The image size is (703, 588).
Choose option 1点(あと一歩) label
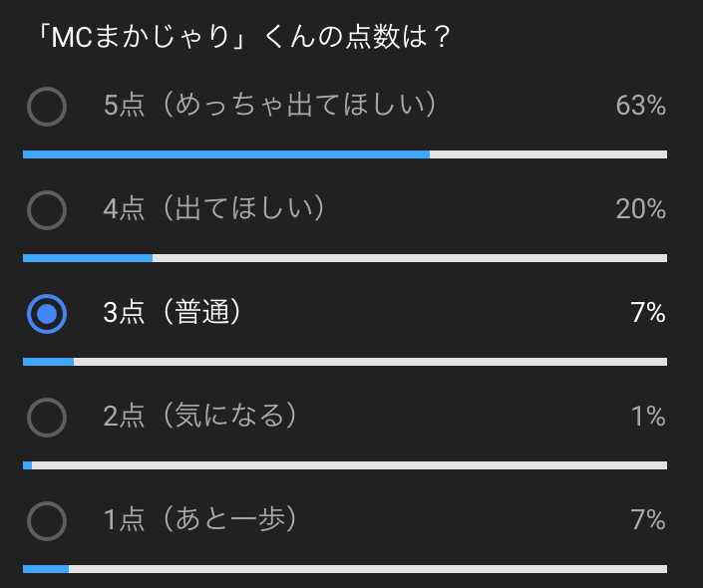(x=200, y=519)
